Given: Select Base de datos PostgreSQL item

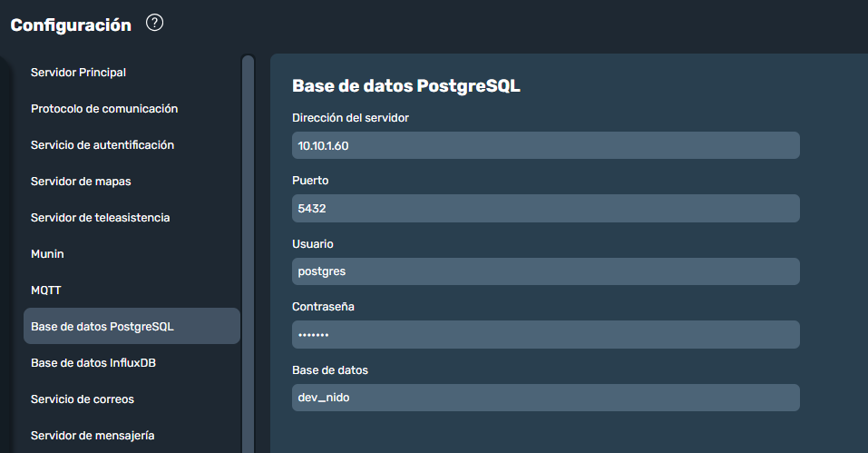Looking at the screenshot, I should (132, 326).
